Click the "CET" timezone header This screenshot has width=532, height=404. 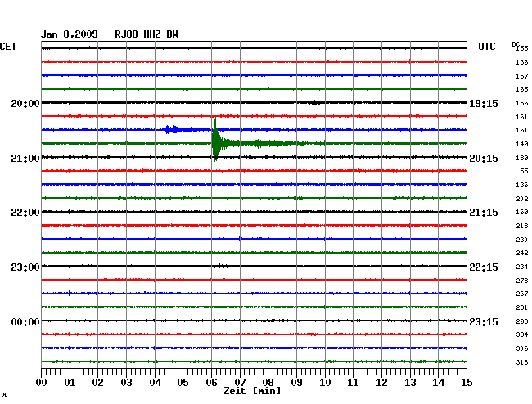pos(8,47)
